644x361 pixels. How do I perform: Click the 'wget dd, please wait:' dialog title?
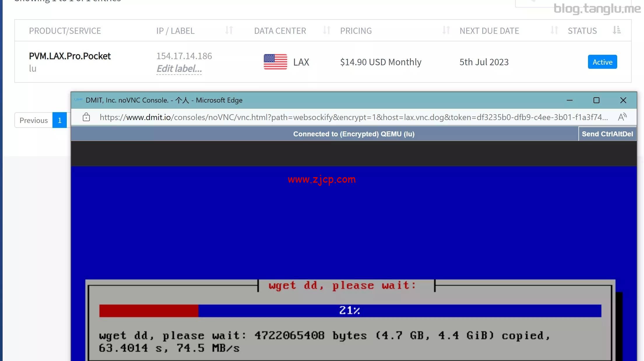click(x=343, y=286)
